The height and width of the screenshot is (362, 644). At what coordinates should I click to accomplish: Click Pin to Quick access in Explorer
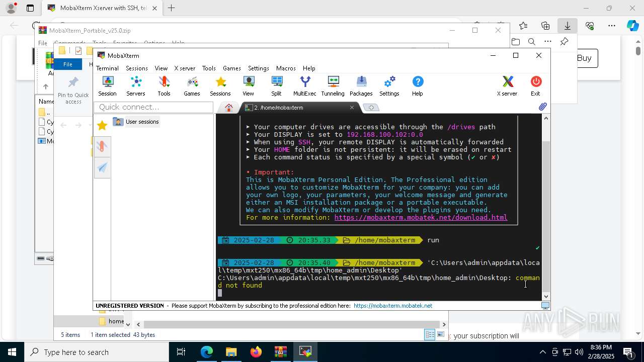tap(73, 92)
